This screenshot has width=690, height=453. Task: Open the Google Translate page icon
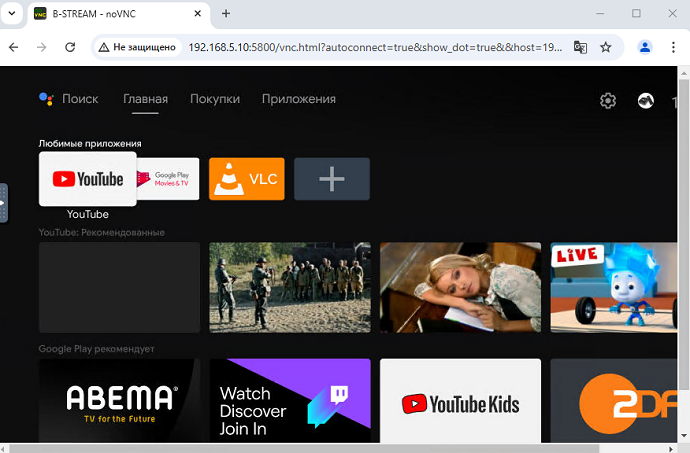coord(580,47)
